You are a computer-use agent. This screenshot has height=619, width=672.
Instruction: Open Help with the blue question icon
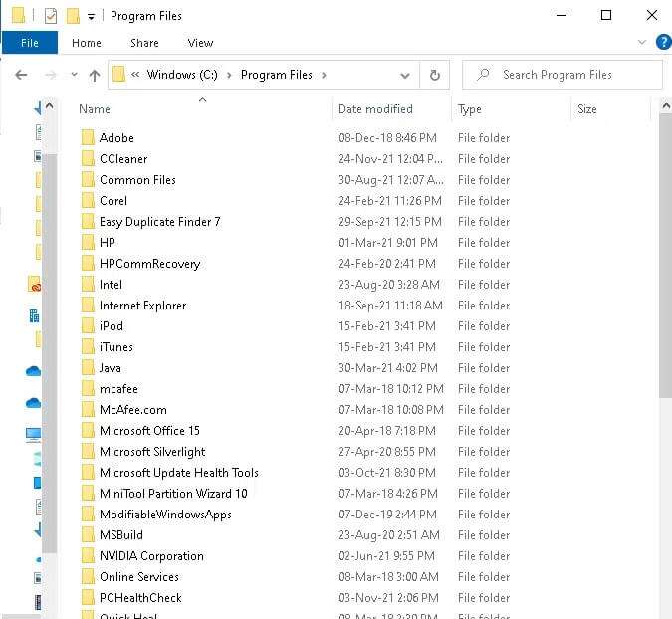click(664, 42)
